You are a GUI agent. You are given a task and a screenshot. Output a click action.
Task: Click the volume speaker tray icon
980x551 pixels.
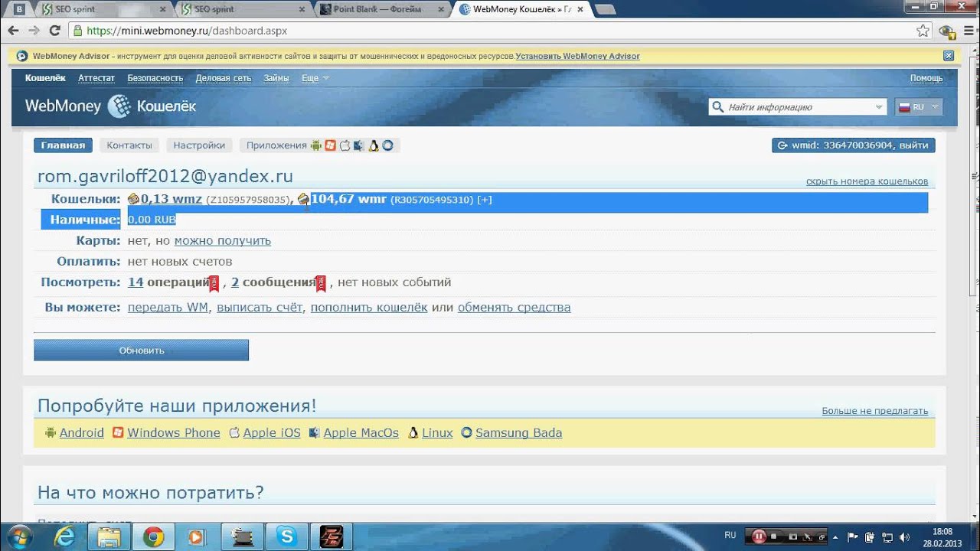[x=903, y=536]
